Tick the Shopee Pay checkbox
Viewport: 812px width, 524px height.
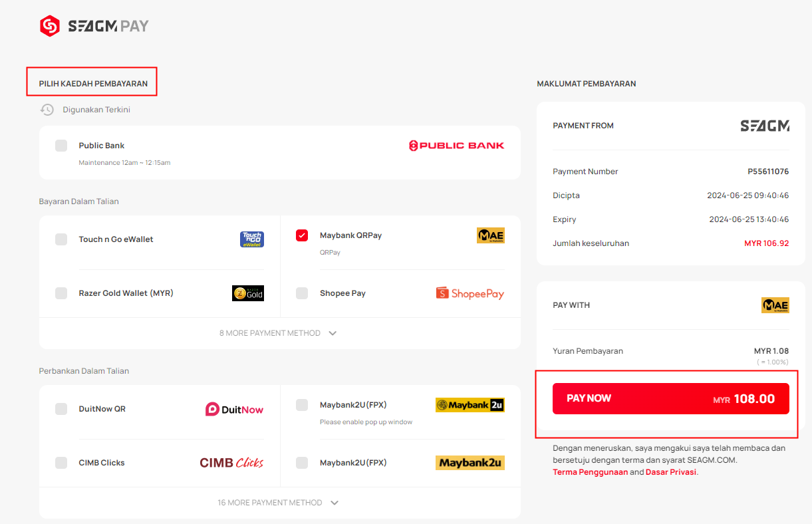302,293
